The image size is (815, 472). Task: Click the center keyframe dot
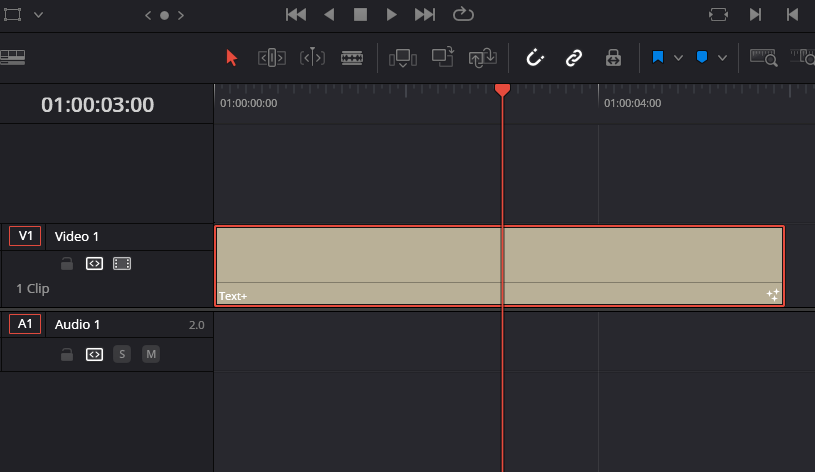[x=164, y=15]
